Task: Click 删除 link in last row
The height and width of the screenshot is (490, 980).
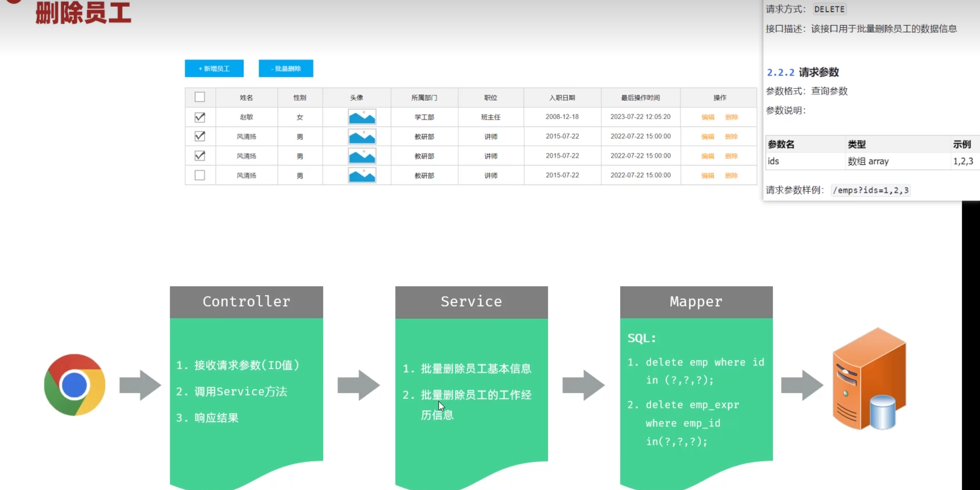Action: coord(731,175)
